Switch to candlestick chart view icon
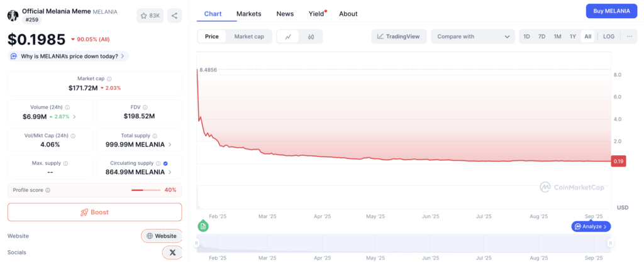 [311, 36]
